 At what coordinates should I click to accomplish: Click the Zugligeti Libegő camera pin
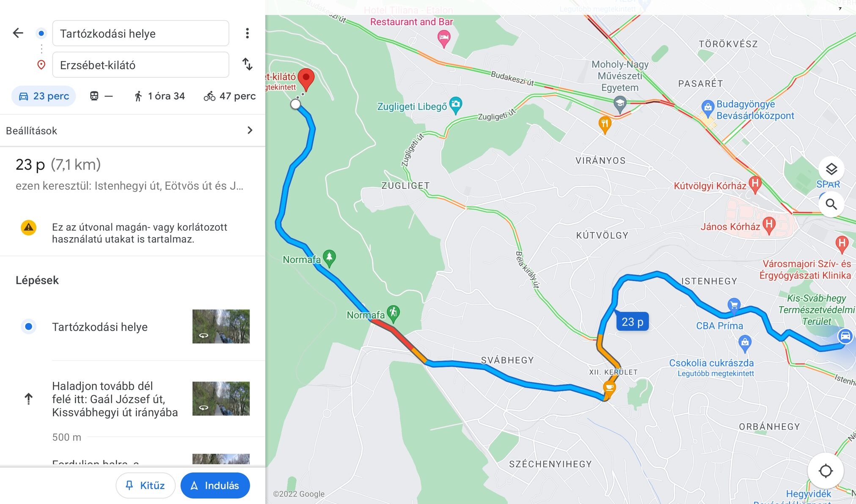click(456, 105)
